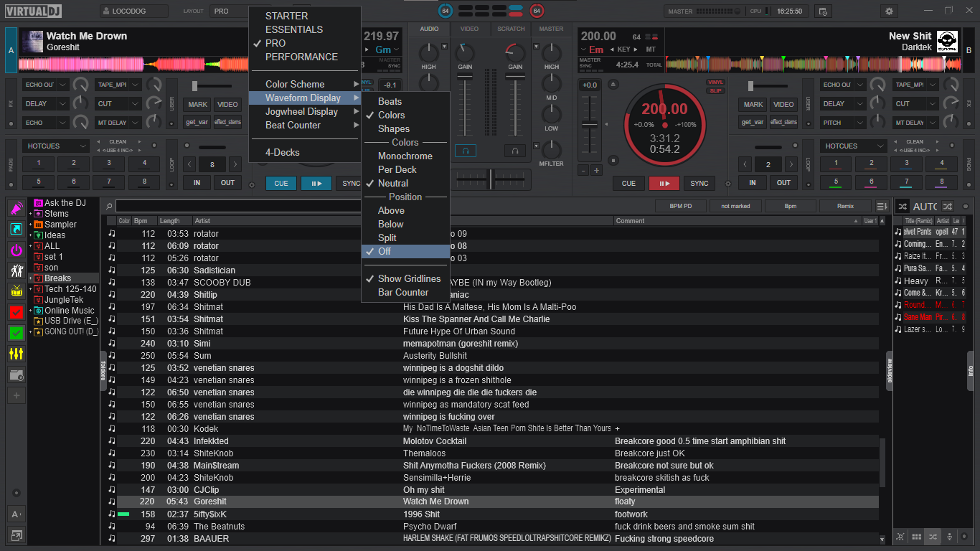Click the microphone icon in the left sidebar
Screen dimensions: 980x551
(16, 208)
